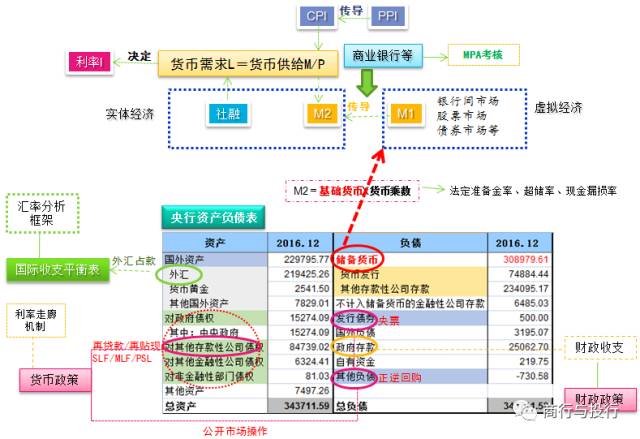The width and height of the screenshot is (640, 439).
Task: Click the red 央票 annotation
Action: pos(389,321)
